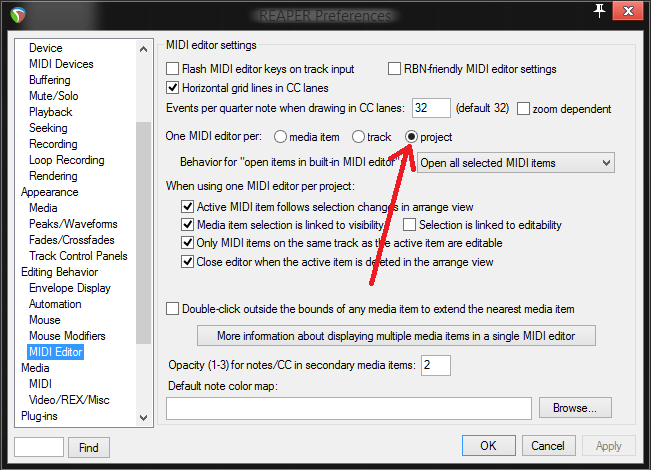Open Envelope Display settings

pyautogui.click(x=70, y=288)
